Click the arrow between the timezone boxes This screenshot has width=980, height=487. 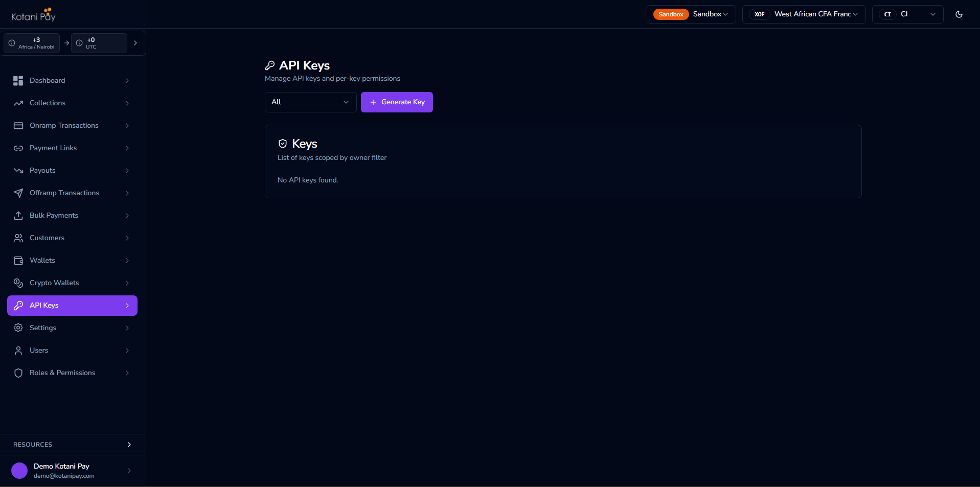66,43
